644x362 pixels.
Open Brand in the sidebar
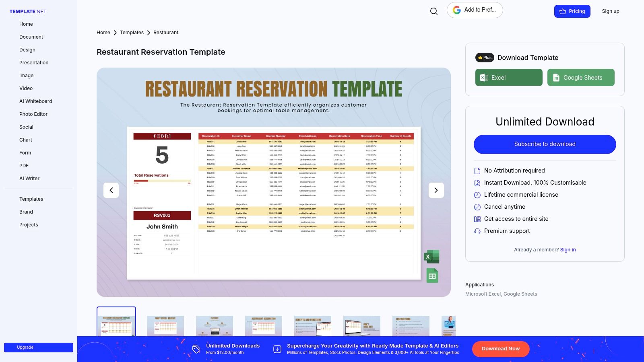[x=26, y=212]
